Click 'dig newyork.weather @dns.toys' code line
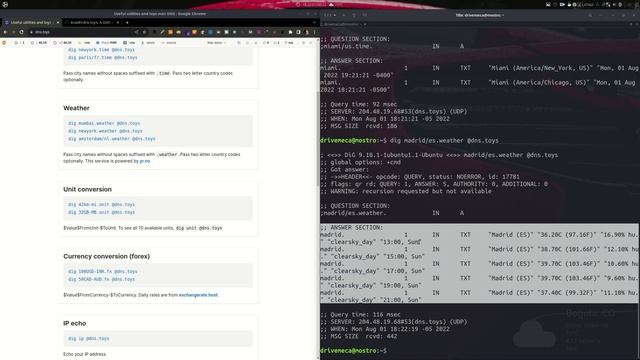 105,131
